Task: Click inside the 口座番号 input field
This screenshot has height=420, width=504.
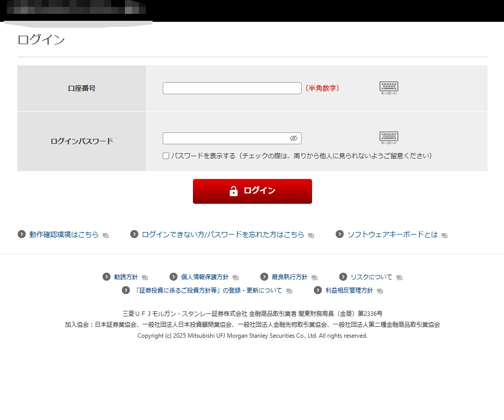Action: click(232, 88)
